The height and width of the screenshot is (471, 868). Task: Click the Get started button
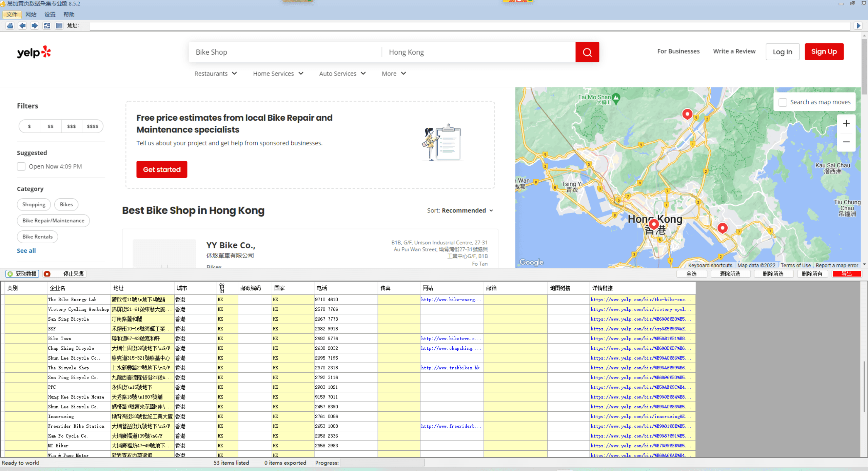coord(162,169)
